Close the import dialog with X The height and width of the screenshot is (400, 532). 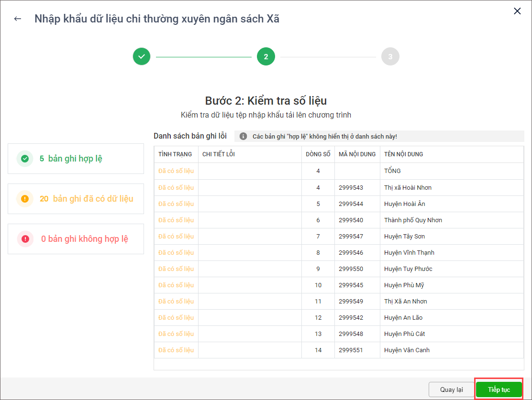pos(517,11)
